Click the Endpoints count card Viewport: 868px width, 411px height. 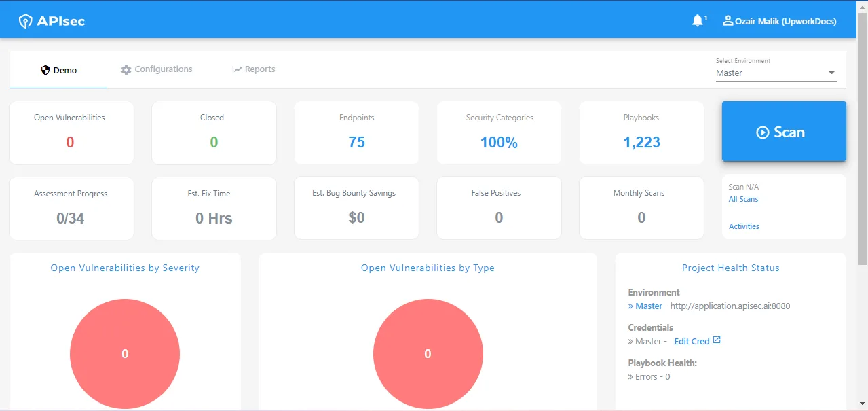point(356,132)
